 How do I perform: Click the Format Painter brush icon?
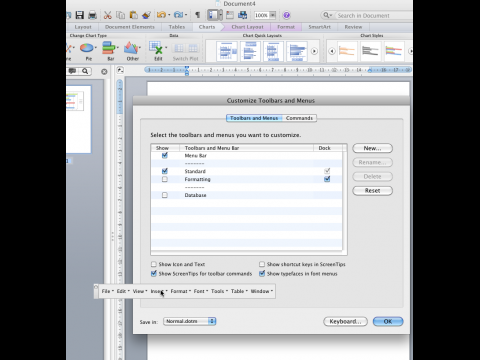pos(146,15)
